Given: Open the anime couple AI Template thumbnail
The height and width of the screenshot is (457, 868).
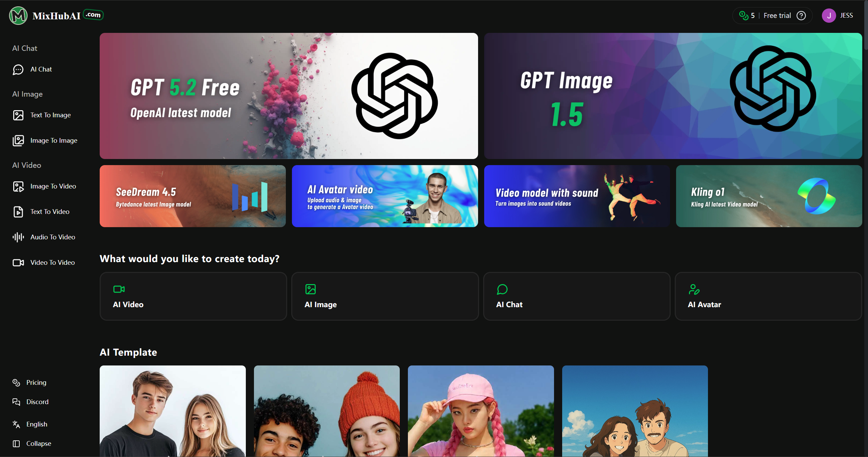Looking at the screenshot, I should [634, 411].
